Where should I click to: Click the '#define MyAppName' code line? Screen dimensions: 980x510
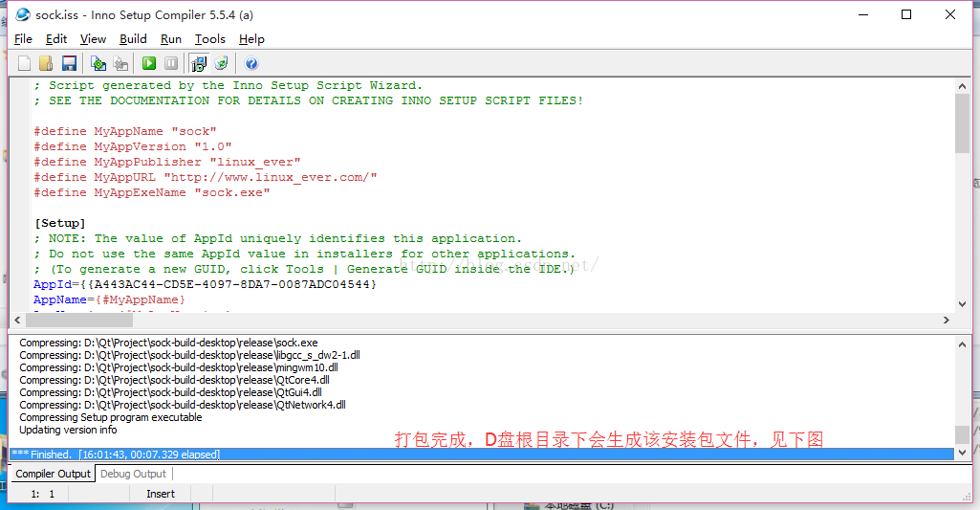[x=125, y=131]
